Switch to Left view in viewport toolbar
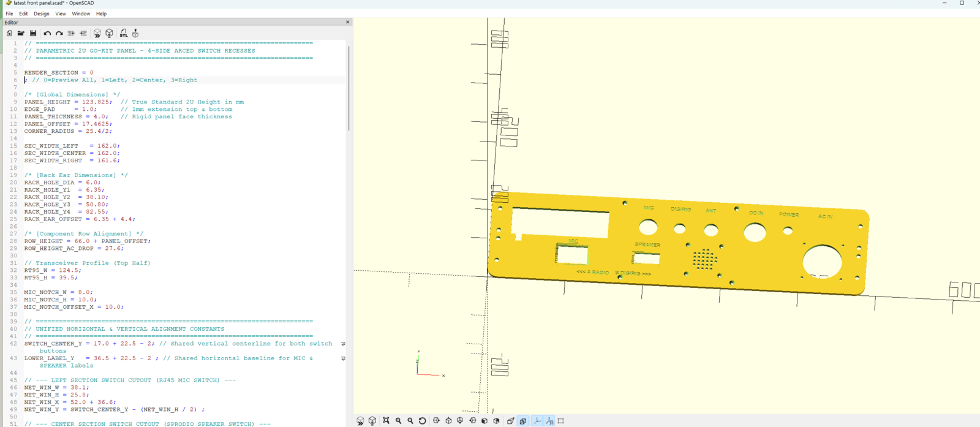Screen dimensions: 980x427 pyautogui.click(x=472, y=421)
